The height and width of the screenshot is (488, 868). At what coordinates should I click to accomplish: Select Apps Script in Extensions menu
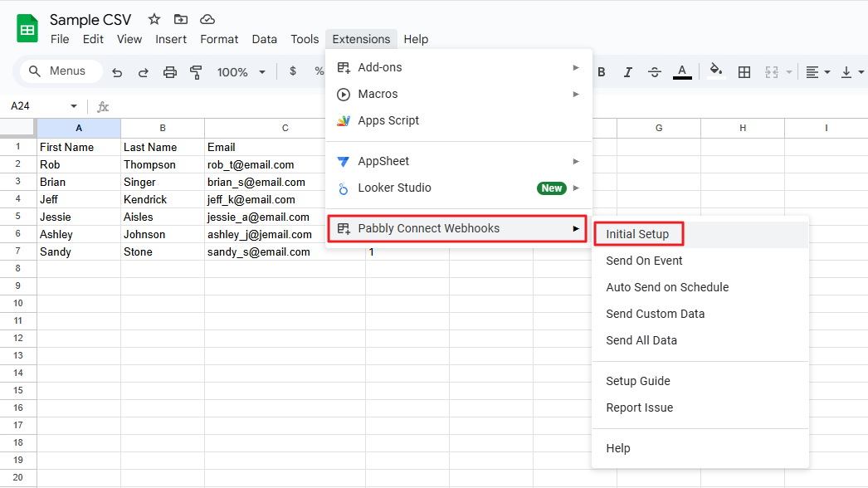click(388, 120)
